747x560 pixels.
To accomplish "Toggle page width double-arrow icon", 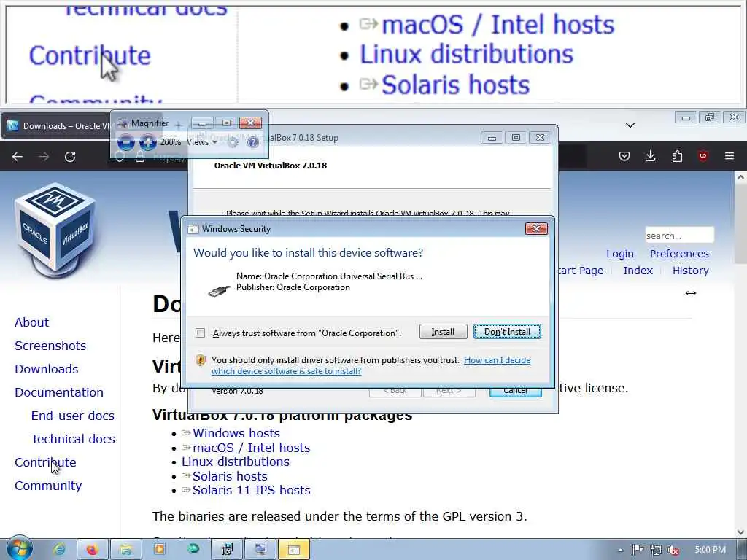I will (x=691, y=293).
